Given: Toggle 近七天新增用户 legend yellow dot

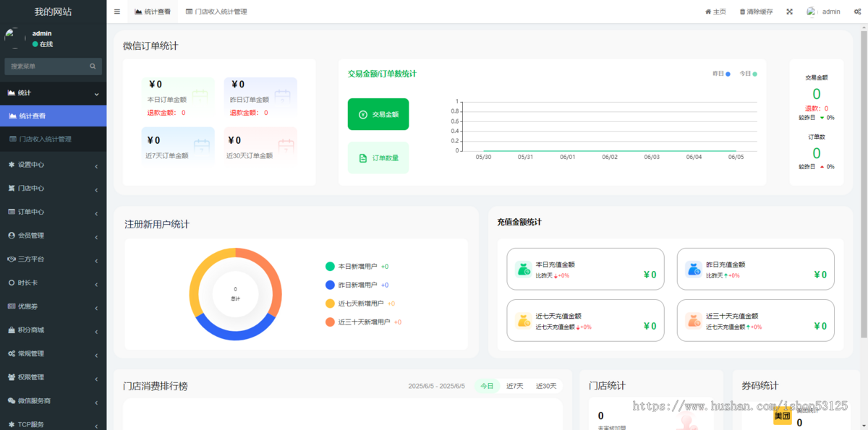Looking at the screenshot, I should tap(330, 304).
